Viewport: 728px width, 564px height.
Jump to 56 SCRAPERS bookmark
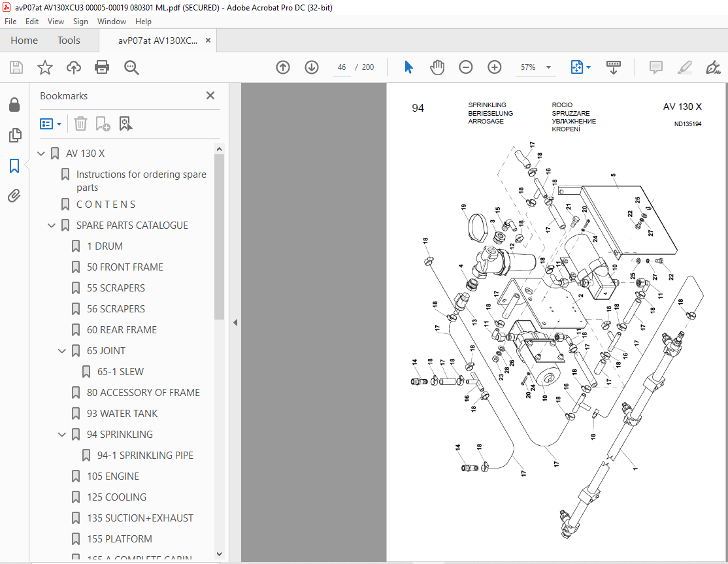pyautogui.click(x=116, y=308)
